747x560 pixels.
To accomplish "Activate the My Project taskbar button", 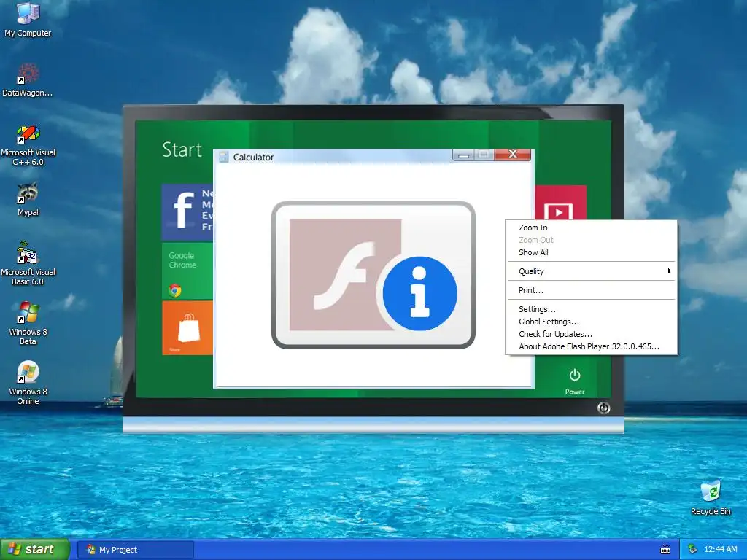I will (x=136, y=550).
